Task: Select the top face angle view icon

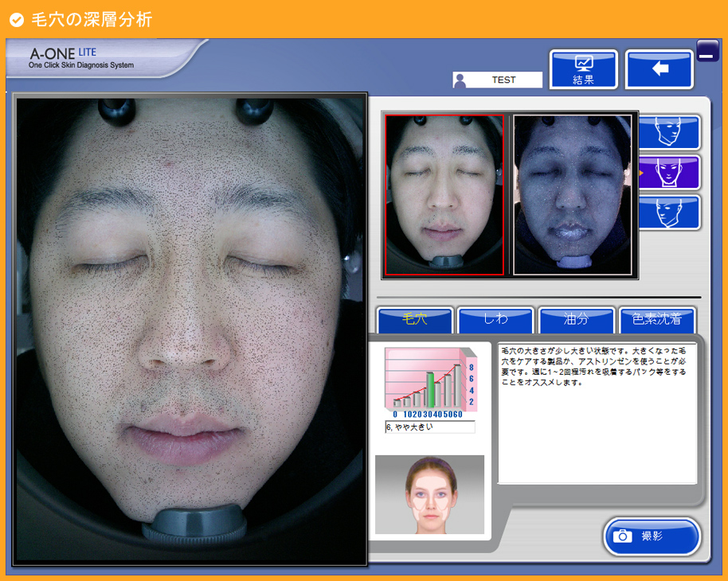Action: 670,132
